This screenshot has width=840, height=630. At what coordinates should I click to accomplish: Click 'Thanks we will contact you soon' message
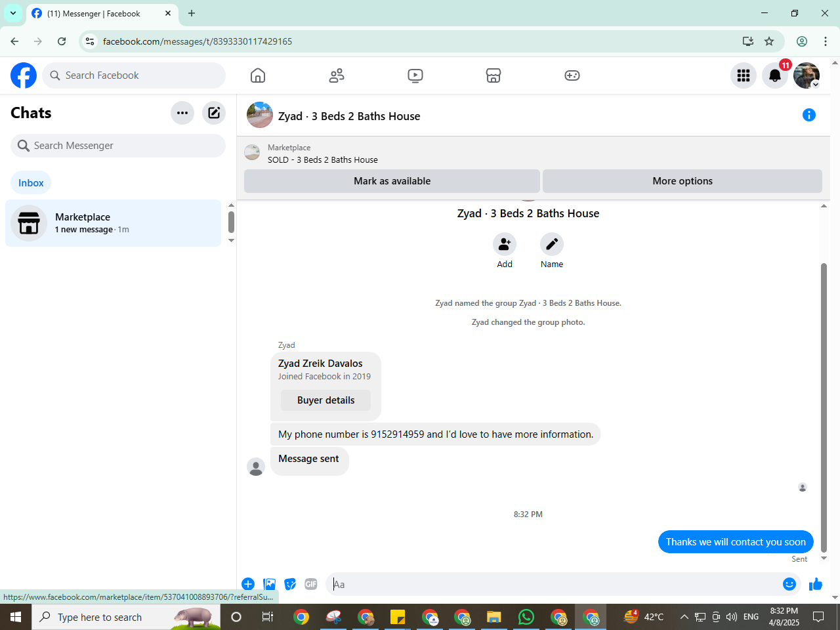click(736, 542)
